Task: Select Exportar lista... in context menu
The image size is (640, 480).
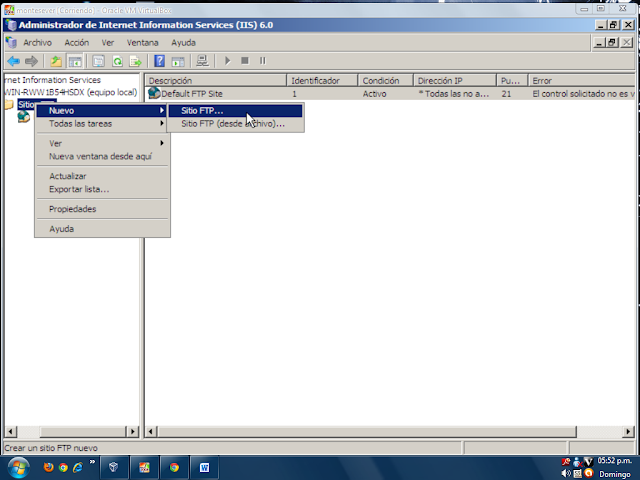Action: click(101, 189)
